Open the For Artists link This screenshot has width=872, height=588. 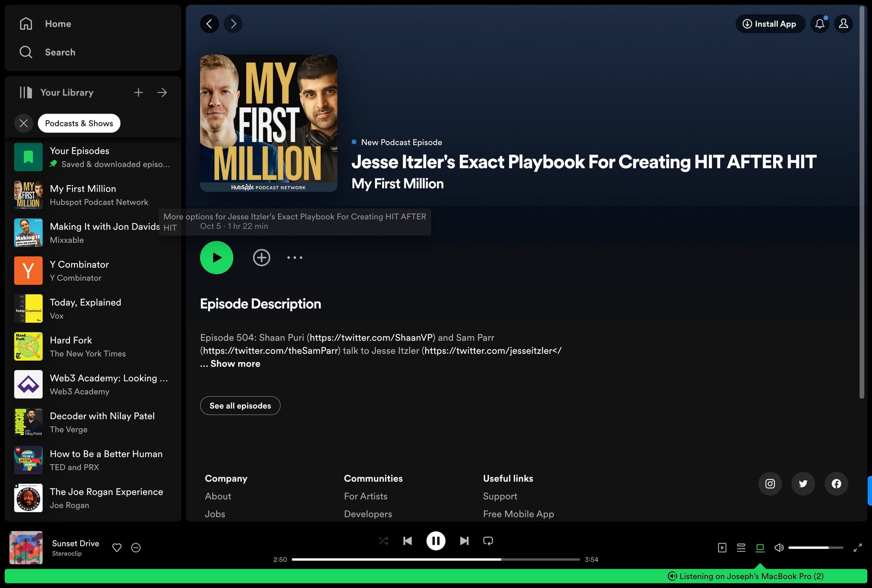click(365, 496)
